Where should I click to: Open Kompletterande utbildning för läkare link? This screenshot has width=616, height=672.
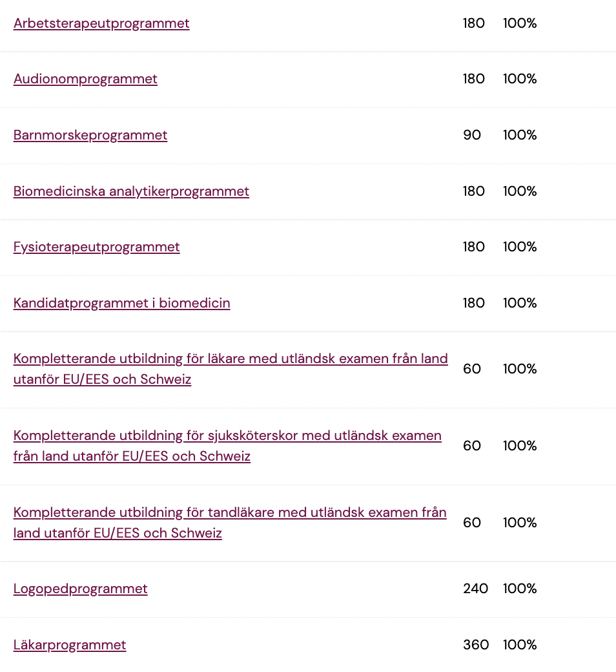pyautogui.click(x=231, y=369)
